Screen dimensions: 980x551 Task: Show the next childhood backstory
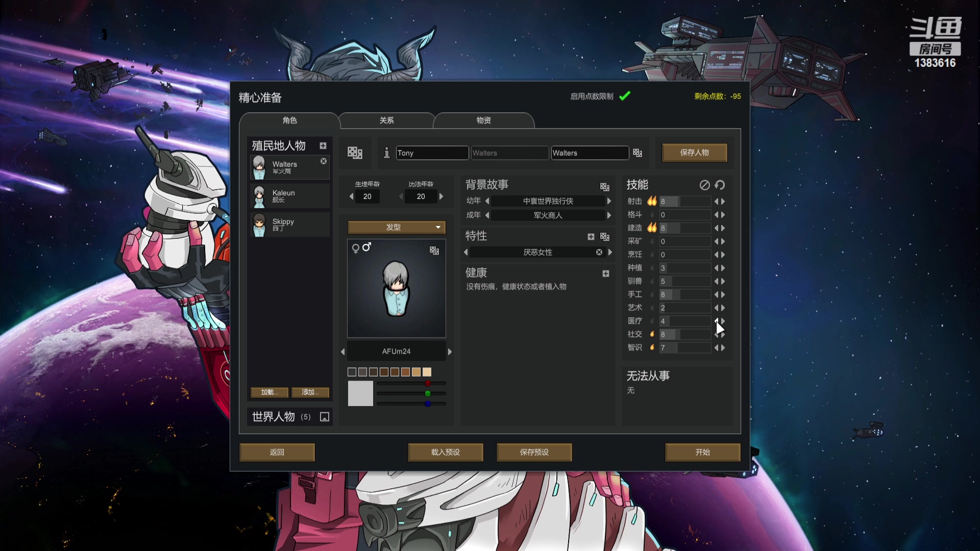[609, 201]
